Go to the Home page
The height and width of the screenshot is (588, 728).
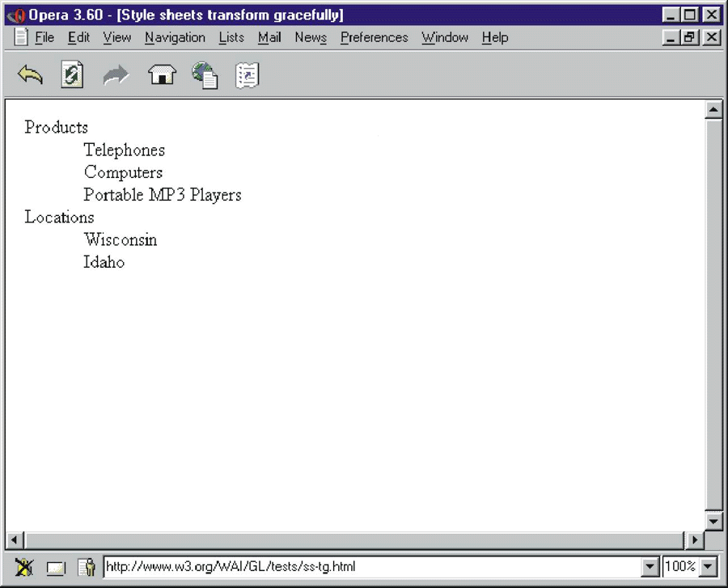(x=162, y=74)
